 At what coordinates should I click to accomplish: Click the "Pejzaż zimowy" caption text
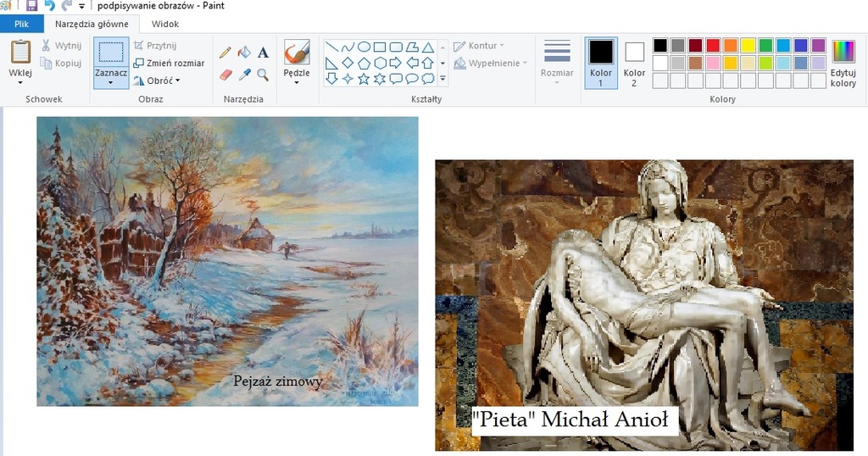pyautogui.click(x=278, y=381)
